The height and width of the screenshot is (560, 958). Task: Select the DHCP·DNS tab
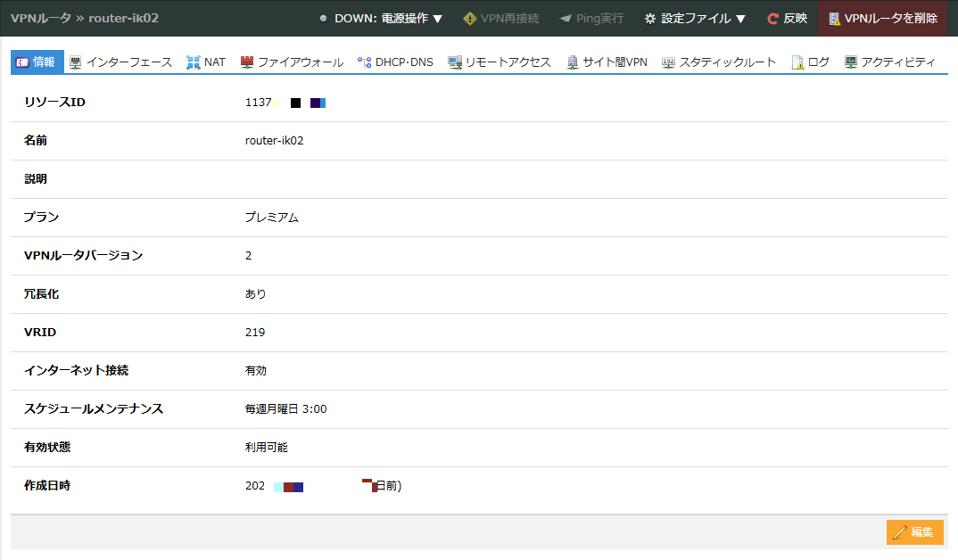[x=395, y=62]
